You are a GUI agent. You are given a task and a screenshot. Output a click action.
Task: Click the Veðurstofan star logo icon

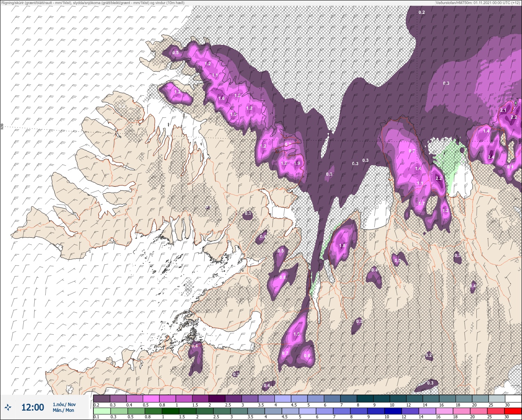[x=8, y=407]
